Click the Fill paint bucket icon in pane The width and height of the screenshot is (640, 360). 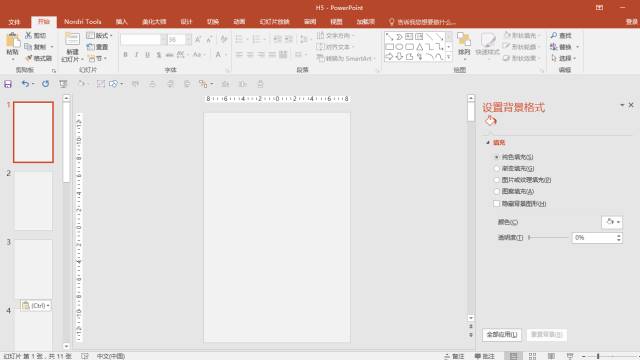491,121
